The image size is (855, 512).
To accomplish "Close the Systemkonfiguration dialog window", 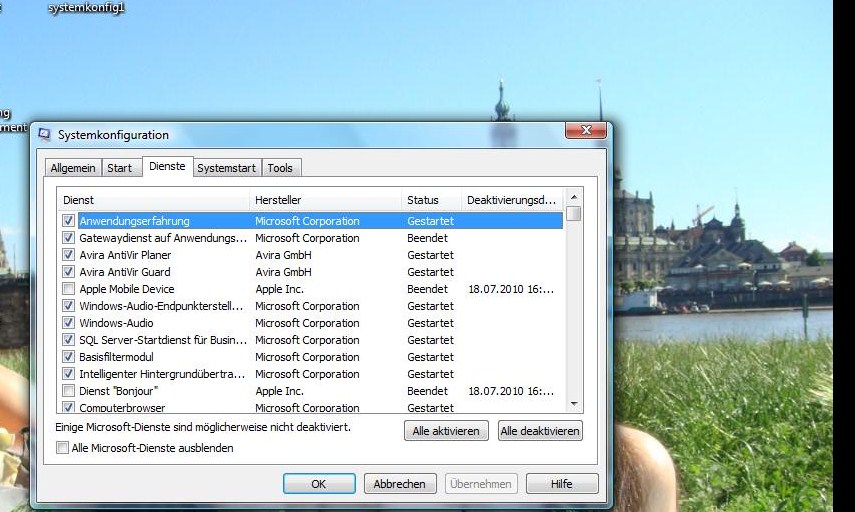I will coord(586,132).
